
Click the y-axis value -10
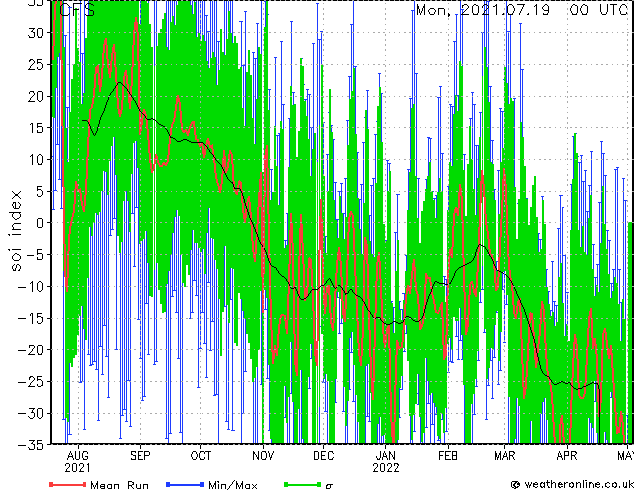[30, 287]
